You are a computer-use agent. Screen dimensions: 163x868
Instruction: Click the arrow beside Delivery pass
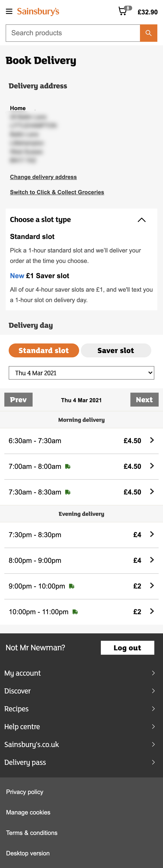(x=154, y=762)
